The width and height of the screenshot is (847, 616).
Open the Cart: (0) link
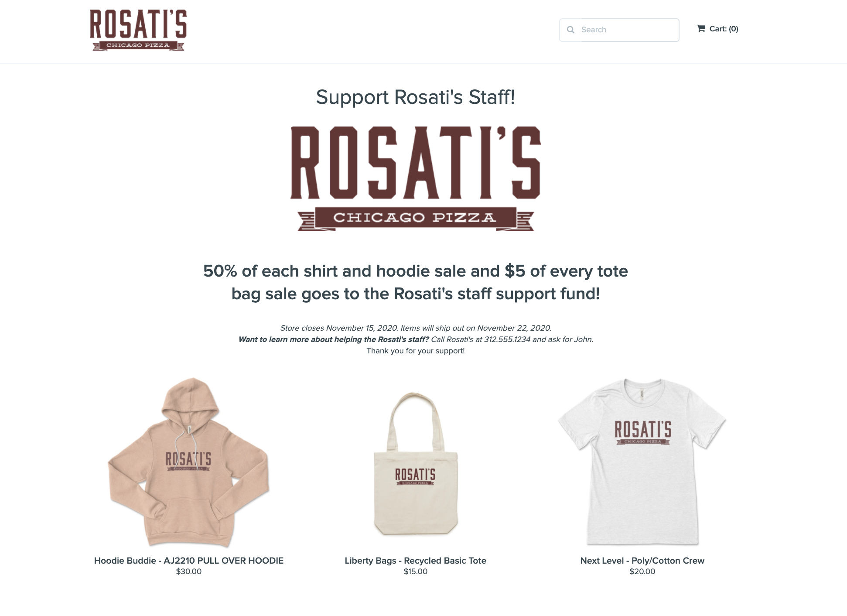(x=717, y=29)
